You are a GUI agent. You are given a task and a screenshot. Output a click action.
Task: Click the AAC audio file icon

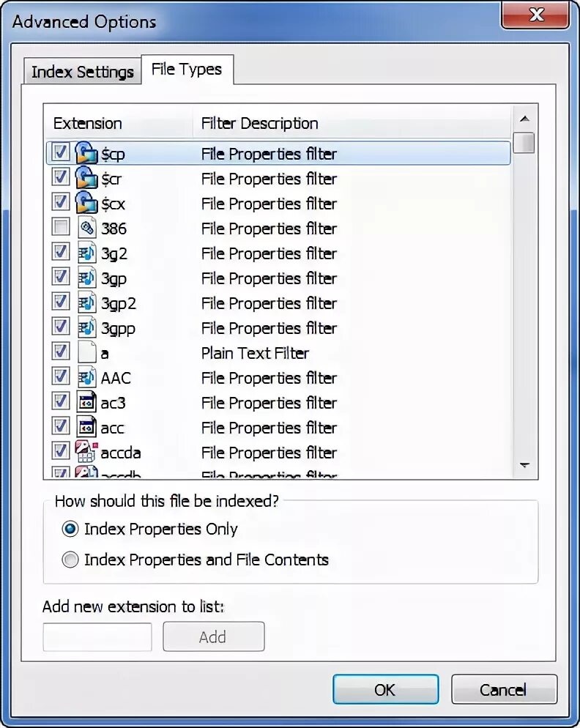point(87,377)
